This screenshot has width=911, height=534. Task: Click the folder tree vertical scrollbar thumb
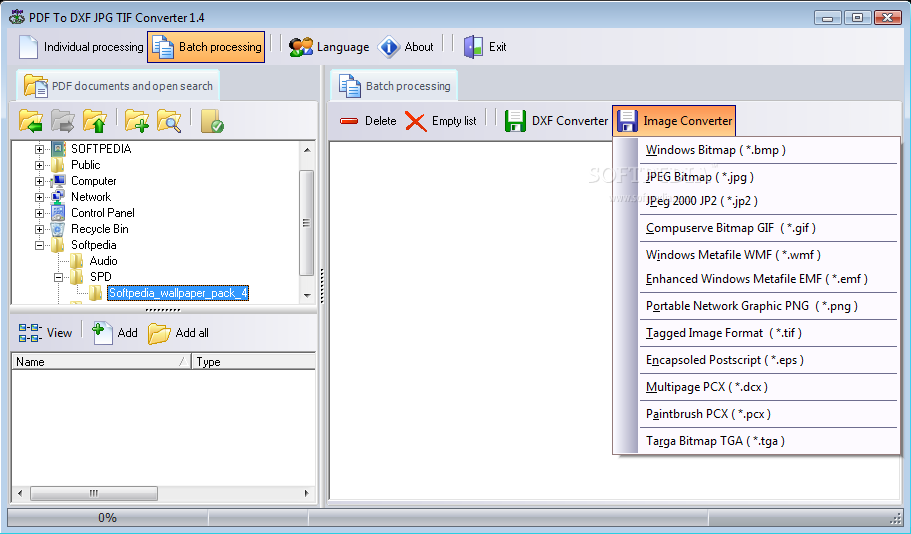[307, 223]
